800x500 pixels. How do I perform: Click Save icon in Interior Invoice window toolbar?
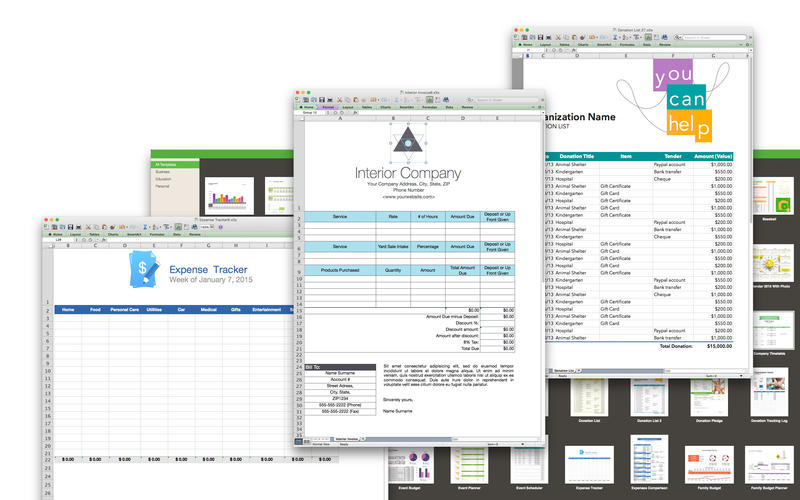coord(322,100)
